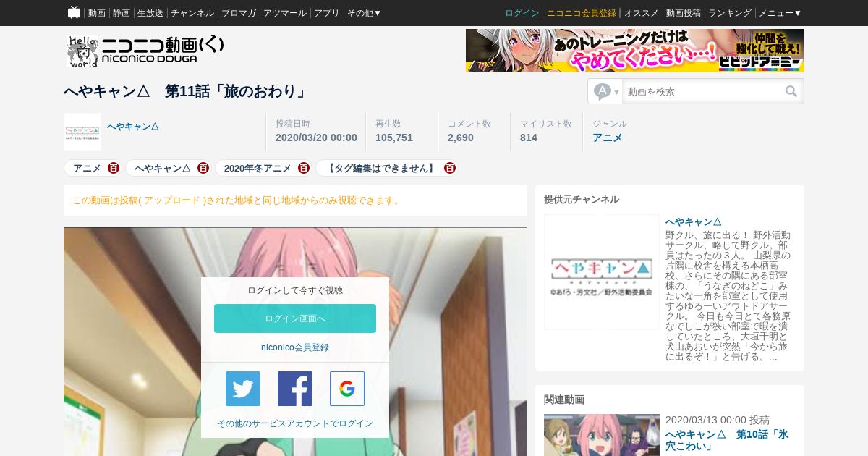Open オススメ in the header
Image resolution: width=868 pixels, height=456 pixels.
tap(642, 13)
